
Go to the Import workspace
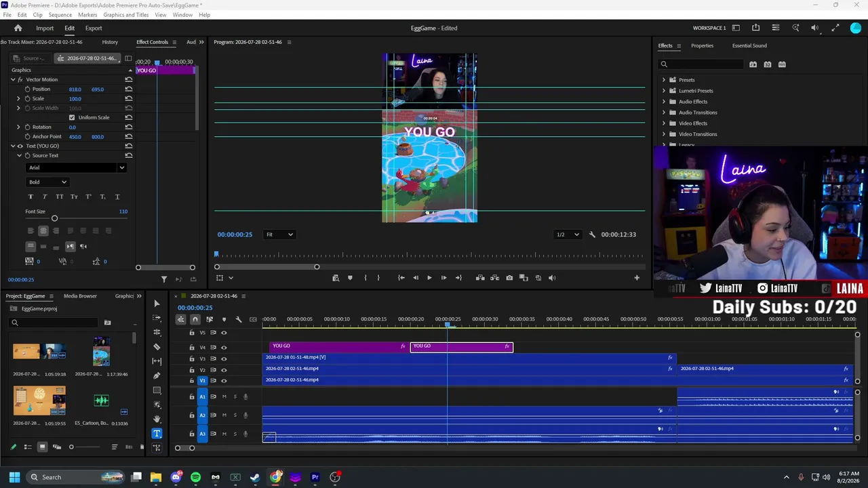coord(45,28)
